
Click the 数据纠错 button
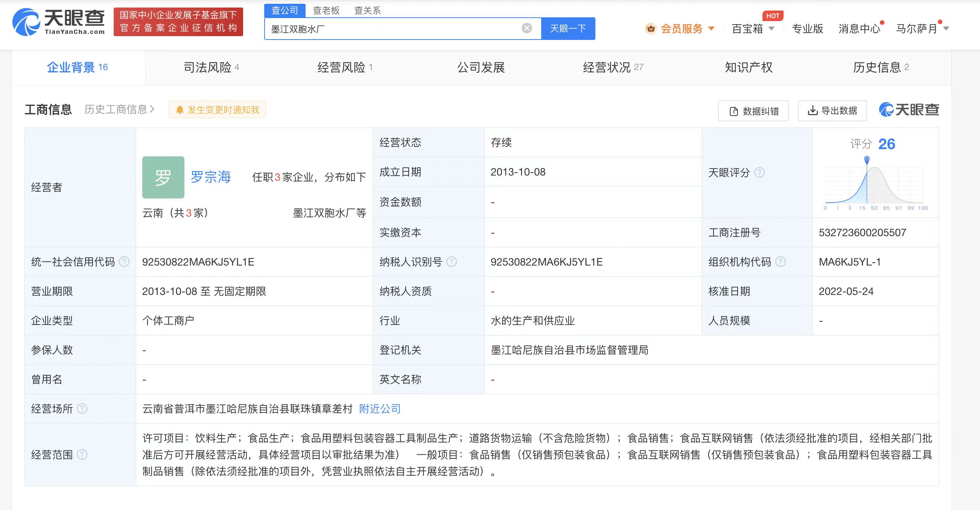tap(753, 111)
